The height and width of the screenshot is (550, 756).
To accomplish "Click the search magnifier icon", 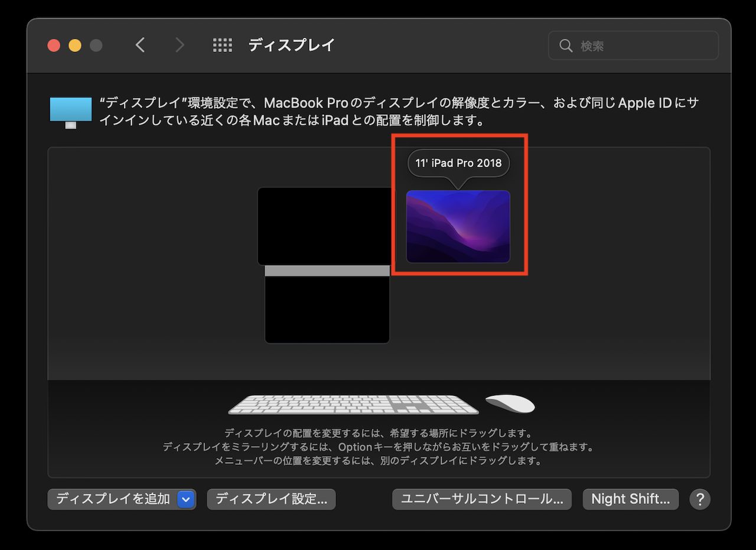I will (x=566, y=46).
